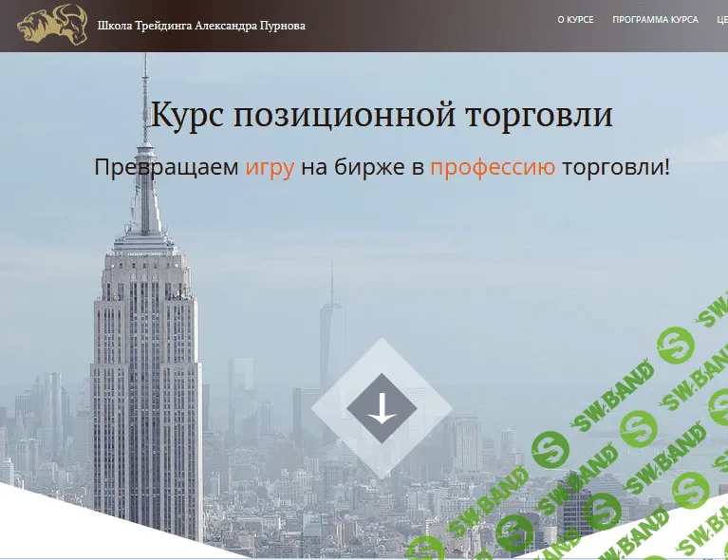Click the «Курс позиционной торговли» heading
728x560 pixels.
[382, 115]
